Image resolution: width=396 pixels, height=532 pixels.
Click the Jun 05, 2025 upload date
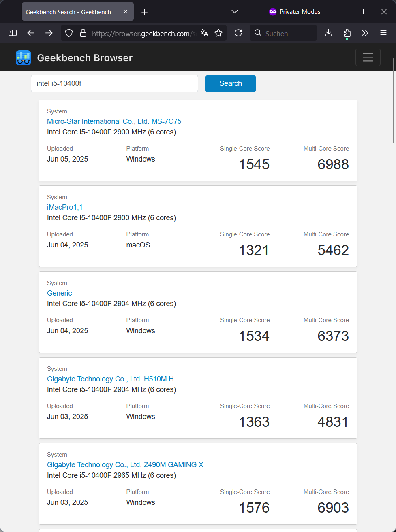[x=68, y=159]
